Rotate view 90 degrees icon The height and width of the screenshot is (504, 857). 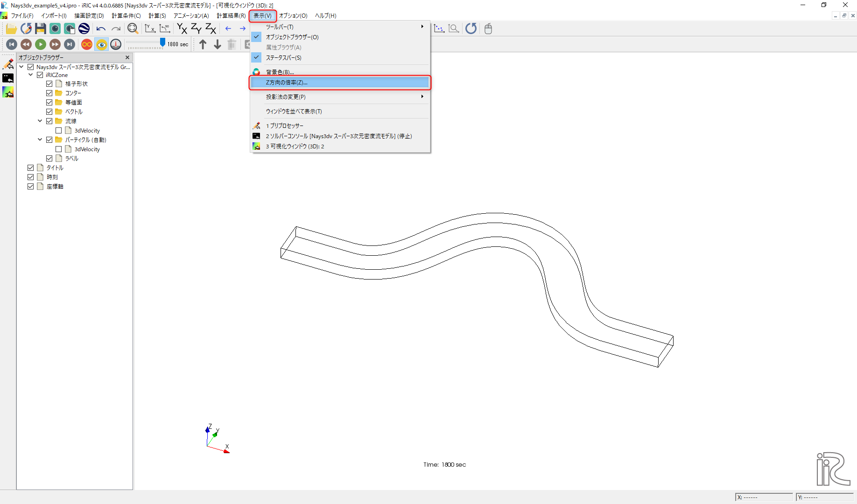tap(164, 29)
